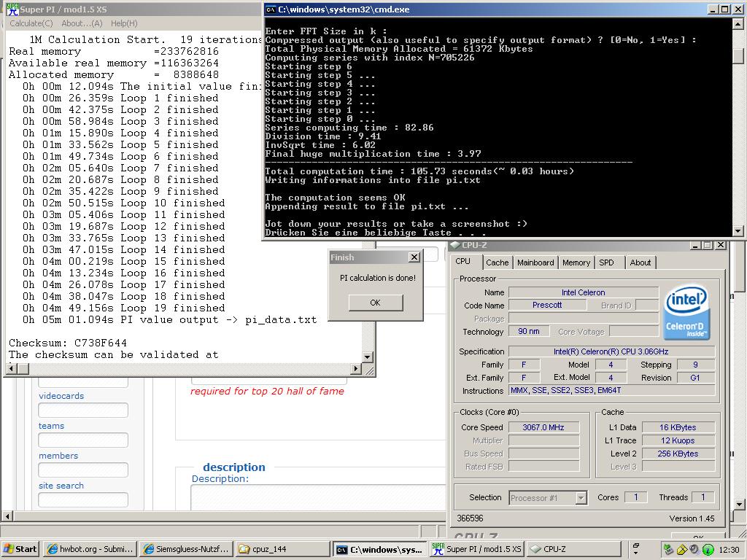The height and width of the screenshot is (560, 747).
Task: Click the members search field
Action: (83, 470)
